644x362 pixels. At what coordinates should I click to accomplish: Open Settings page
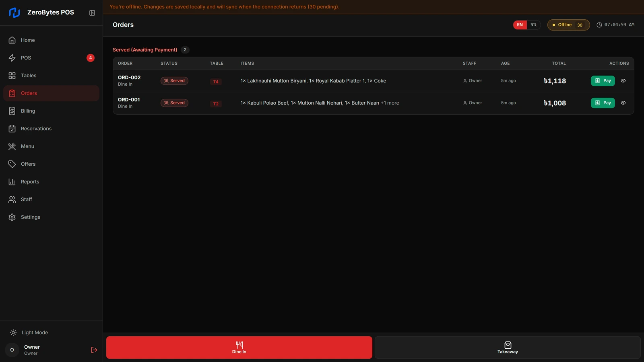[51, 217]
